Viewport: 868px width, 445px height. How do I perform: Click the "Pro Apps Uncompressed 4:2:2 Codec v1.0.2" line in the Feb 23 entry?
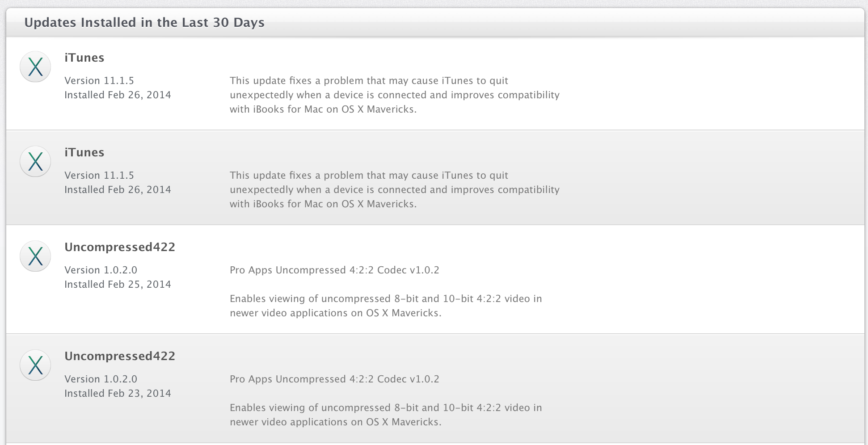335,379
